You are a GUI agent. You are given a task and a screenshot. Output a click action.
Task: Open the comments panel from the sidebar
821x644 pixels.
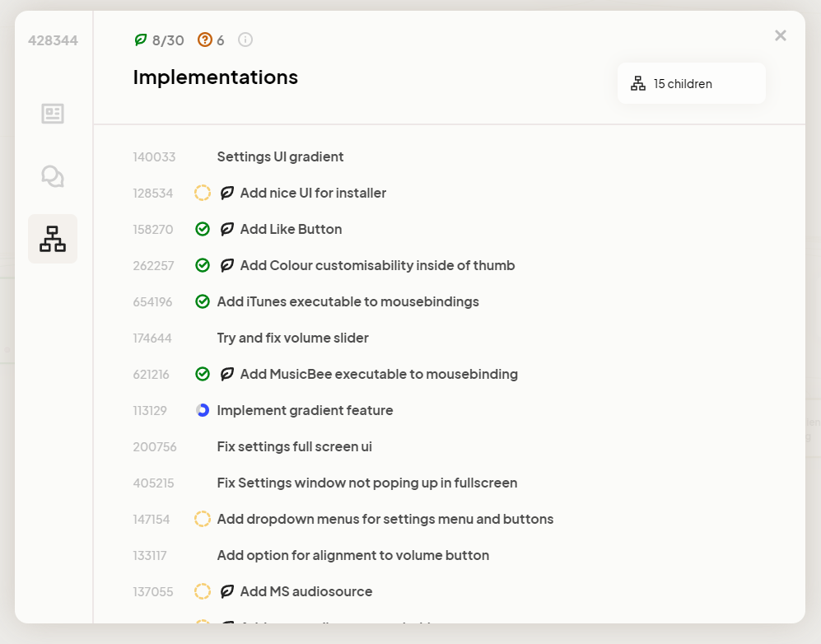point(52,175)
